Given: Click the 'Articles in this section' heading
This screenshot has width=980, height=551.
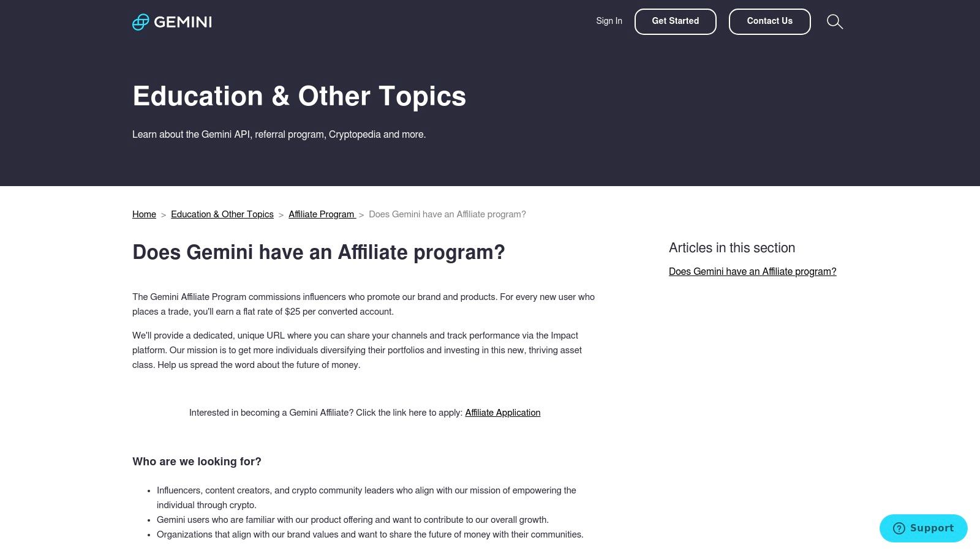Looking at the screenshot, I should point(732,248).
